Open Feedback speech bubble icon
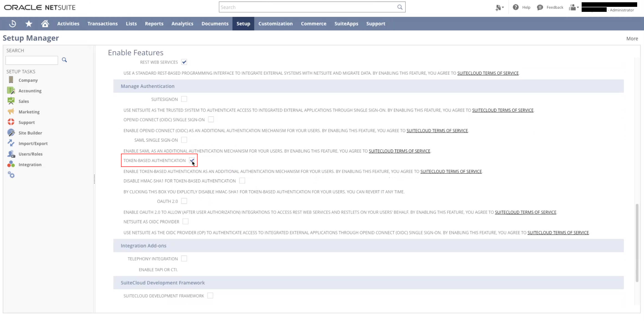Image resolution: width=644 pixels, height=321 pixels. 540,7
